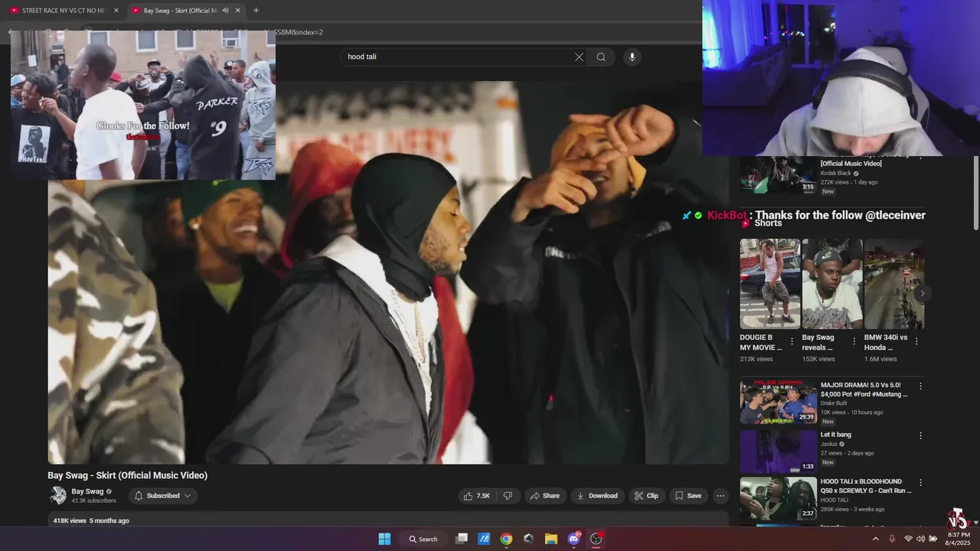Click the Let it bang title
Screen dimensions: 980x551
836,435
